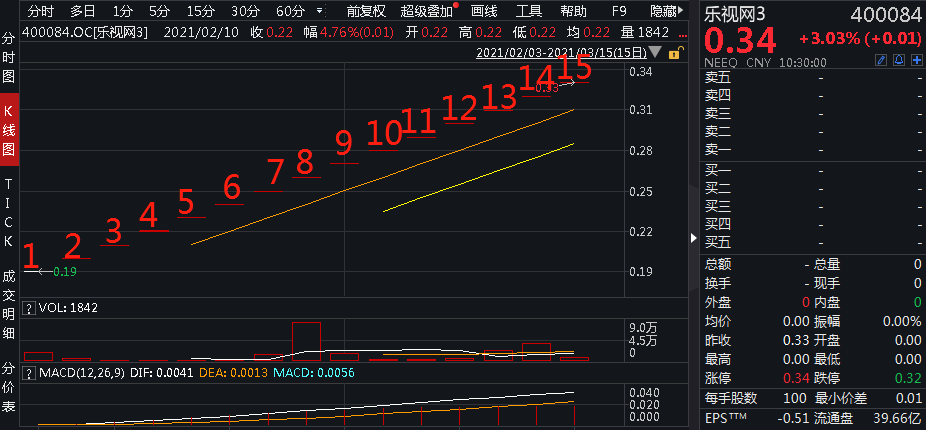
Task: Open the 工具 menu
Action: pyautogui.click(x=529, y=11)
